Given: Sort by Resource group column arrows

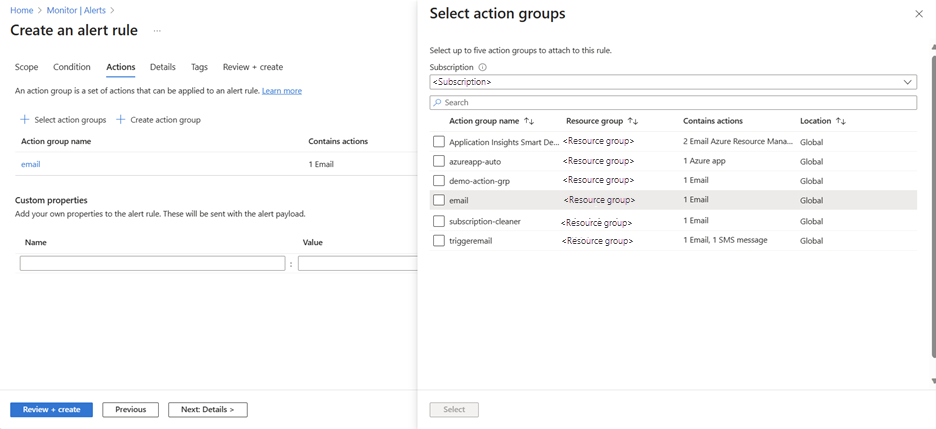Looking at the screenshot, I should pyautogui.click(x=633, y=121).
